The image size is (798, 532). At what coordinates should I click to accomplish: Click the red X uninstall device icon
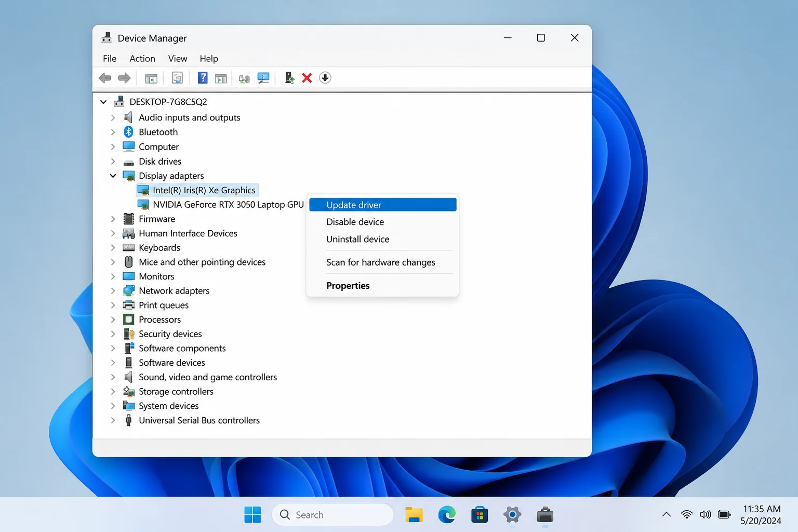point(307,78)
